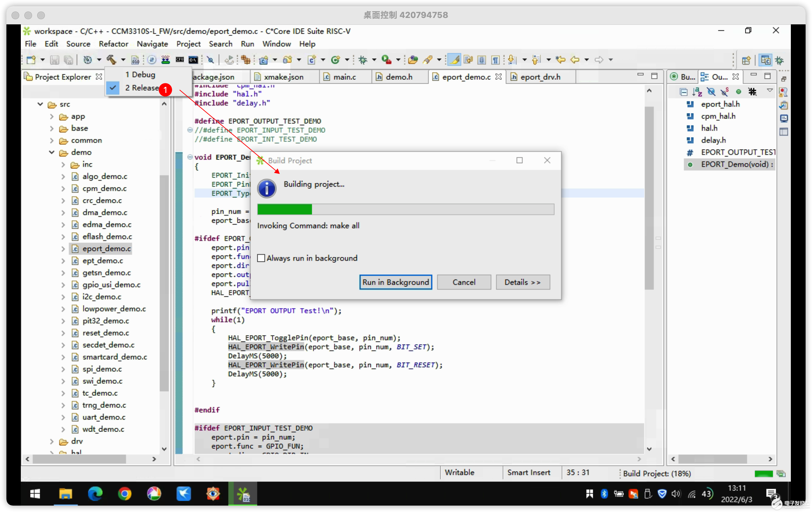Click the Cancel build button
This screenshot has width=812, height=512.
coord(464,282)
